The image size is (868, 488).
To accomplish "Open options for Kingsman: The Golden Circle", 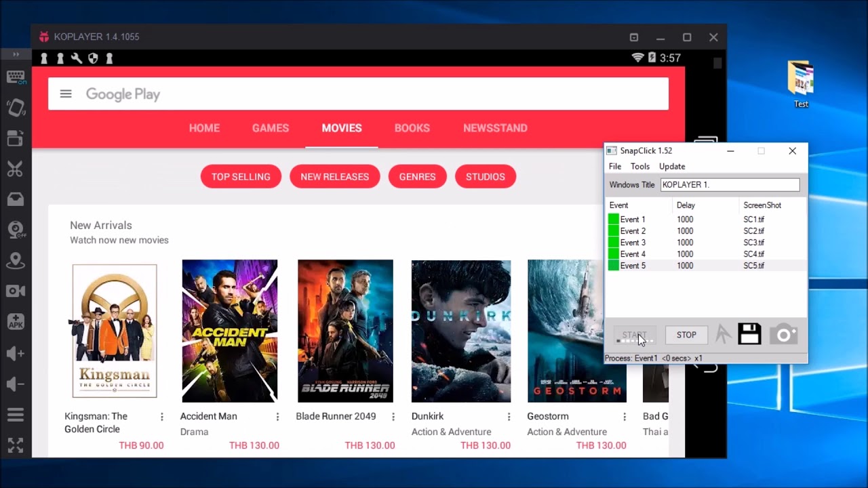I will point(161,417).
